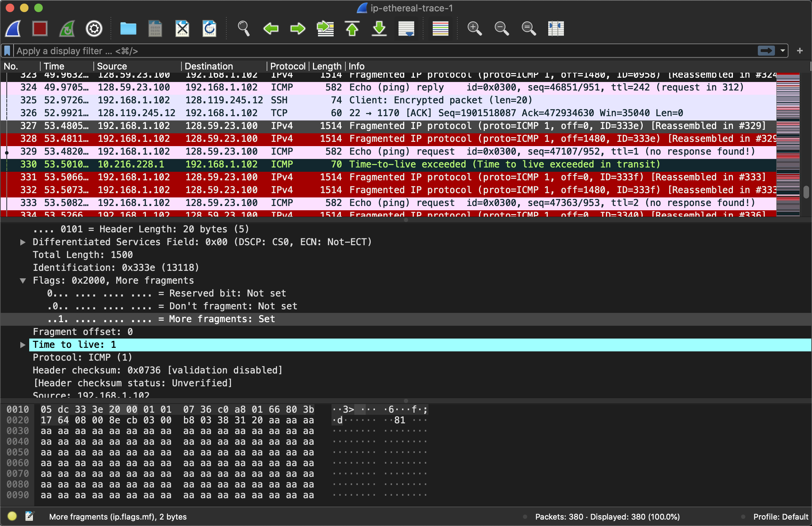Sort by the Protocol column header

287,66
